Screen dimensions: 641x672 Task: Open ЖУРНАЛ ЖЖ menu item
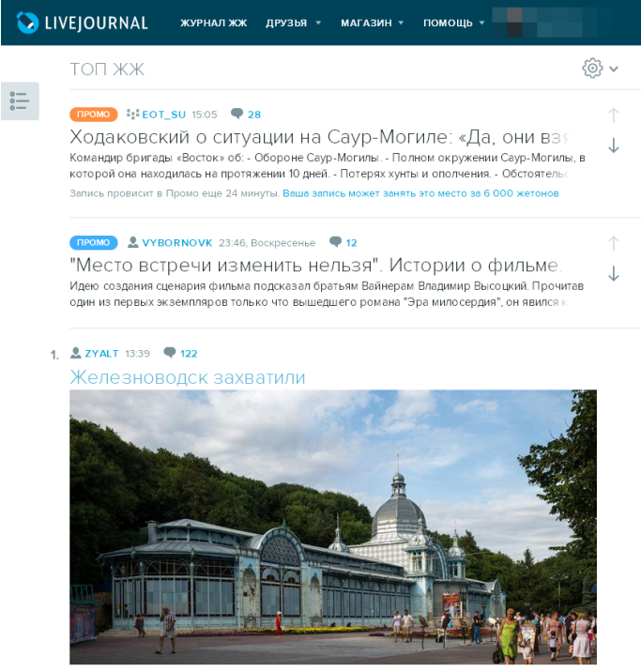click(x=213, y=23)
